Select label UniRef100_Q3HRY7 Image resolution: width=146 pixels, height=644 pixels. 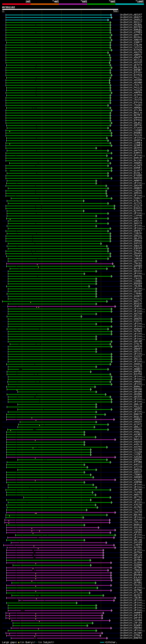[x=131, y=42]
